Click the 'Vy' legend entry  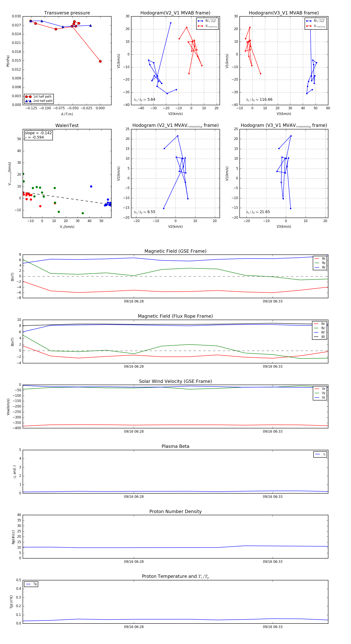point(320,393)
